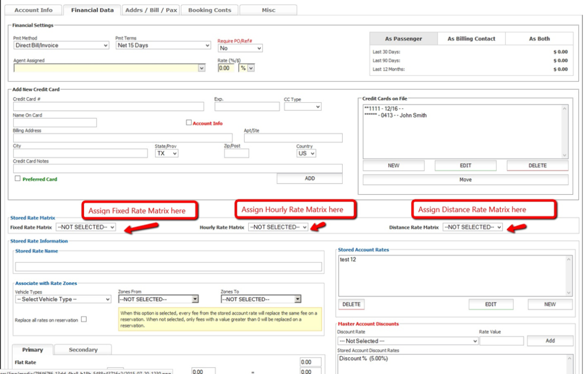
Task: Switch to the Secondary rate tab
Action: [83, 349]
